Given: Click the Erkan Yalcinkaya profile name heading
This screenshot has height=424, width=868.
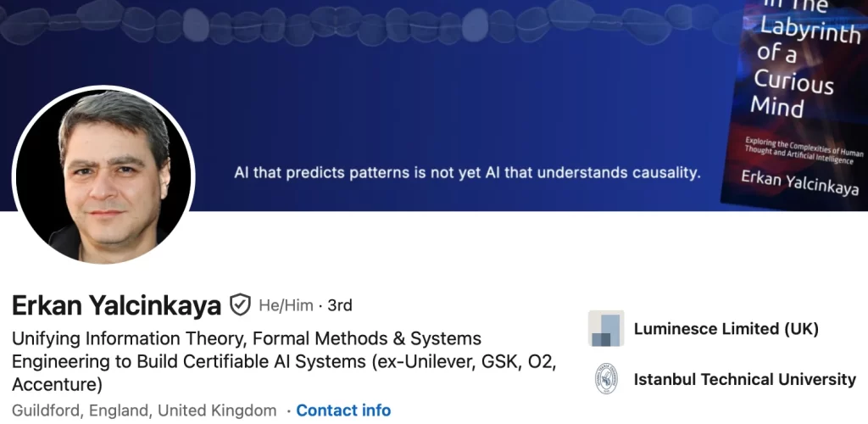Looking at the screenshot, I should pyautogui.click(x=116, y=305).
